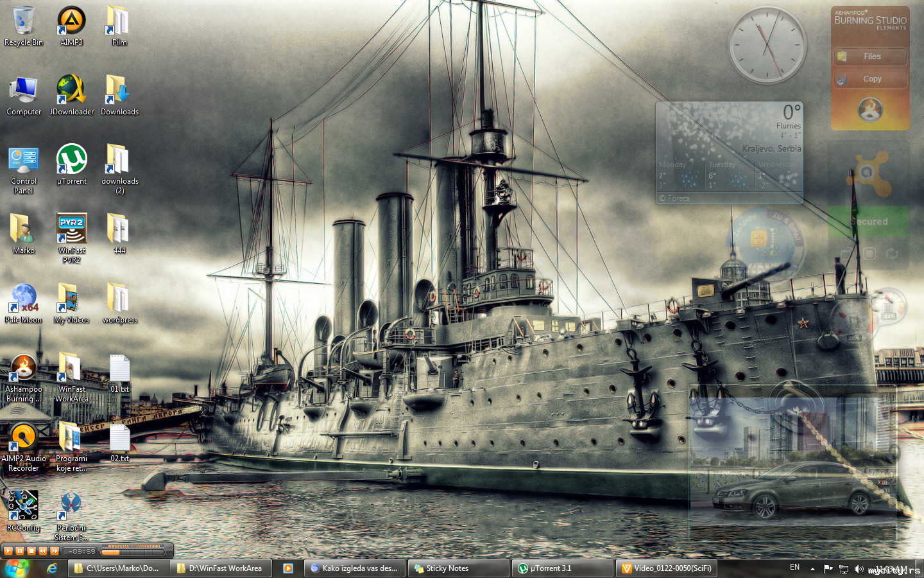924x578 pixels.
Task: Switch to the µTorrent 3.1 taskbar window
Action: tap(562, 568)
